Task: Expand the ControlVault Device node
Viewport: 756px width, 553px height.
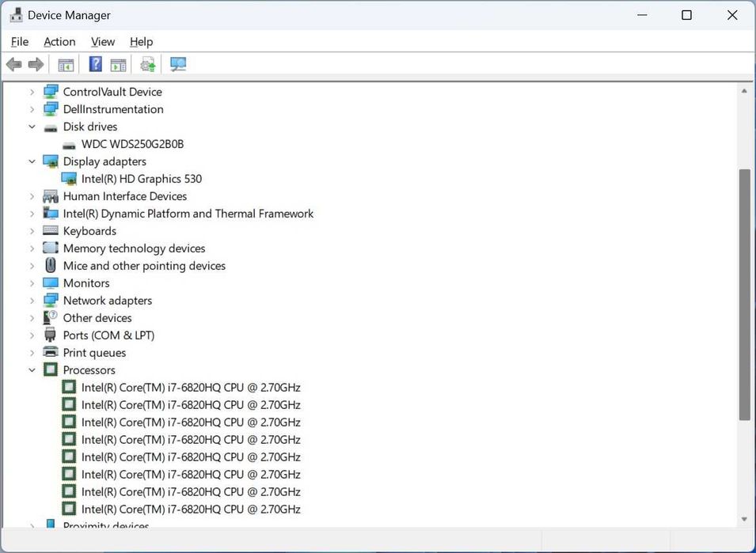Action: point(32,92)
